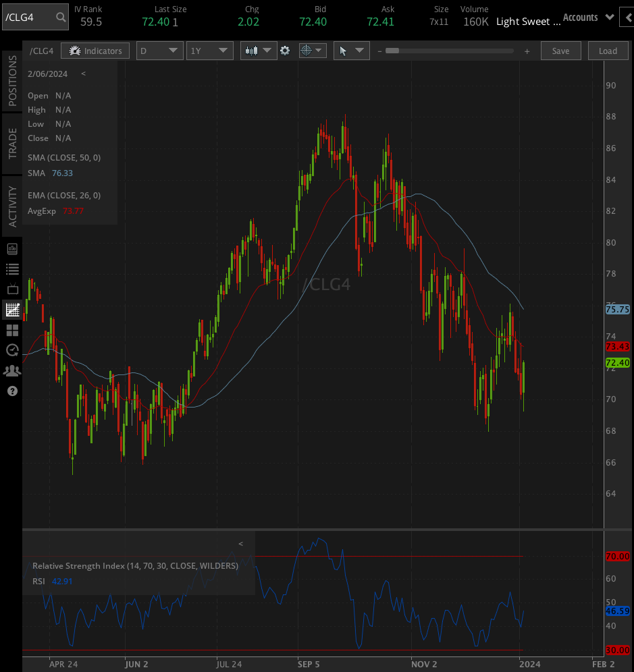Image resolution: width=634 pixels, height=672 pixels.
Task: Click the zoom in plus sign
Action: (x=527, y=51)
